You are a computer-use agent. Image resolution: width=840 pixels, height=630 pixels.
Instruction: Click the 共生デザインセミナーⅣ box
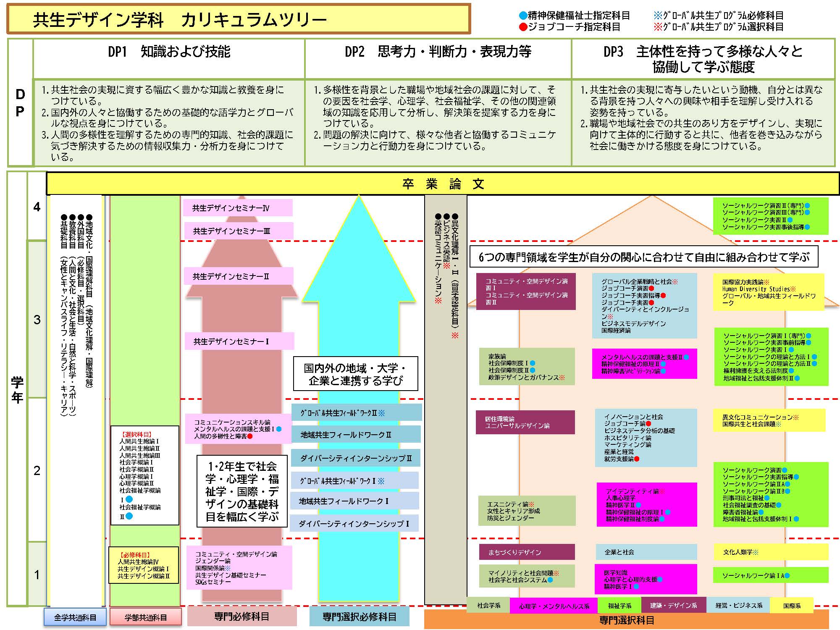238,208
